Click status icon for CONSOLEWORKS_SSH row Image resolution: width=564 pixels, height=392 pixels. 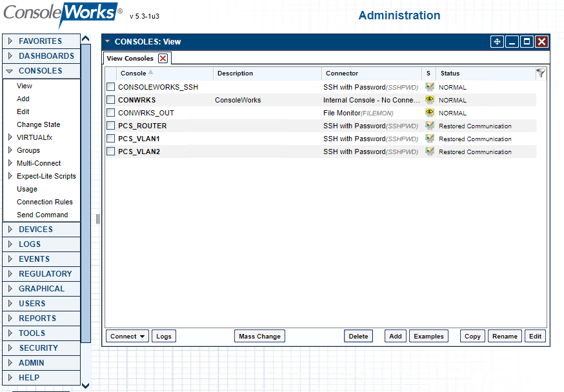pos(430,86)
